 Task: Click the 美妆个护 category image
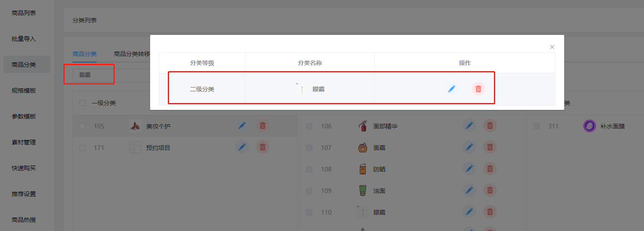(x=135, y=126)
